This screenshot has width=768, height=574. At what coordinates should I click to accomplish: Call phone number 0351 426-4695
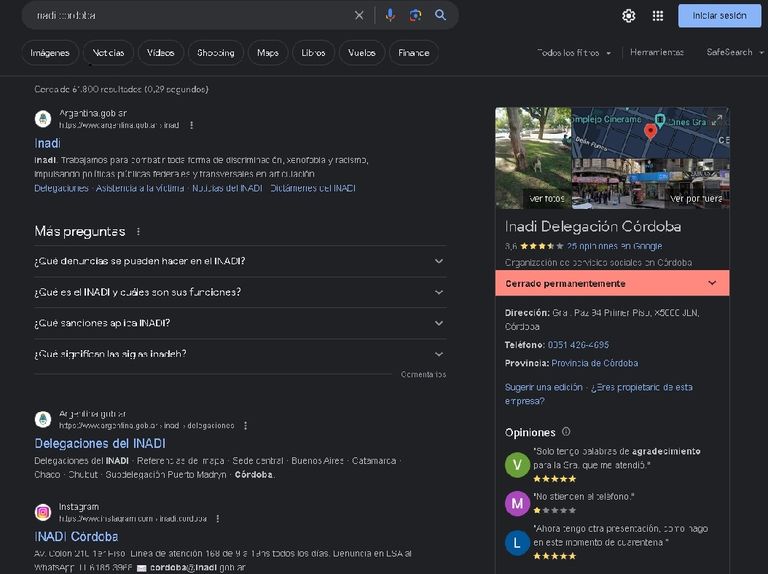pyautogui.click(x=578, y=345)
